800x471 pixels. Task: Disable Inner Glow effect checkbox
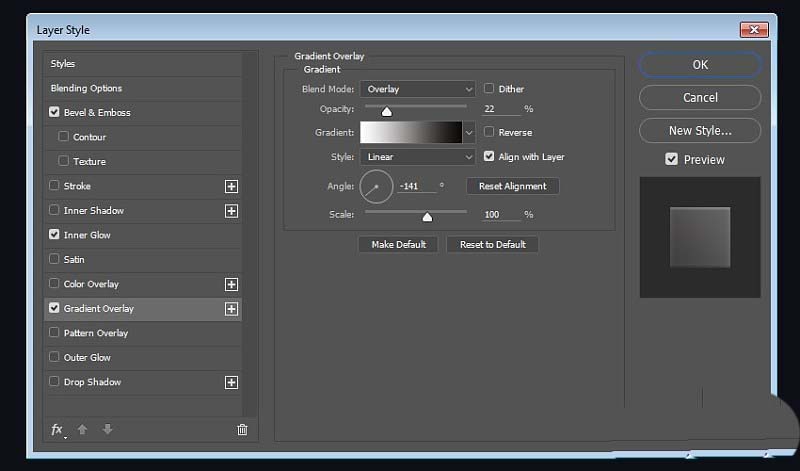(54, 234)
